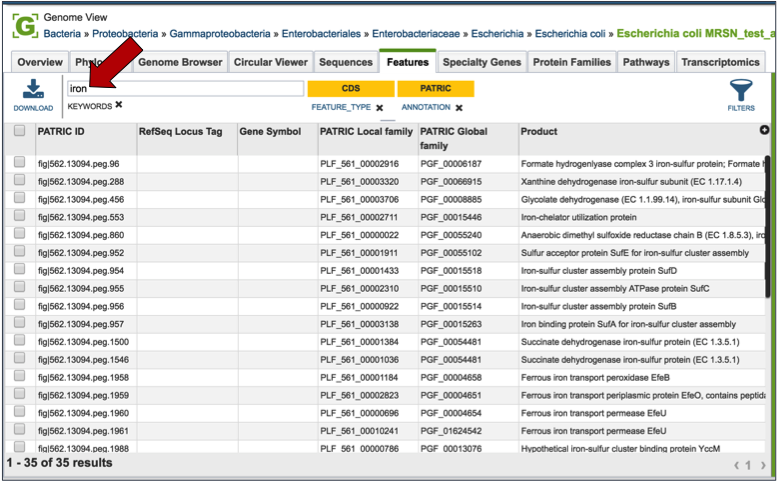Clear the ANNOTATION filter X

click(459, 107)
